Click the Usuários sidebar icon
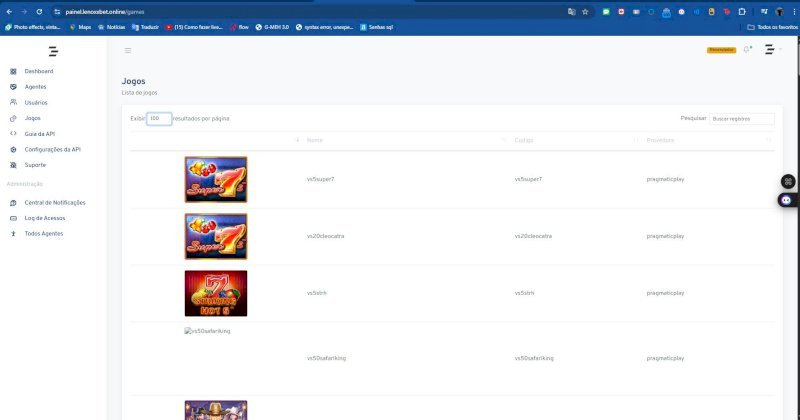Image resolution: width=800 pixels, height=420 pixels. click(x=13, y=102)
